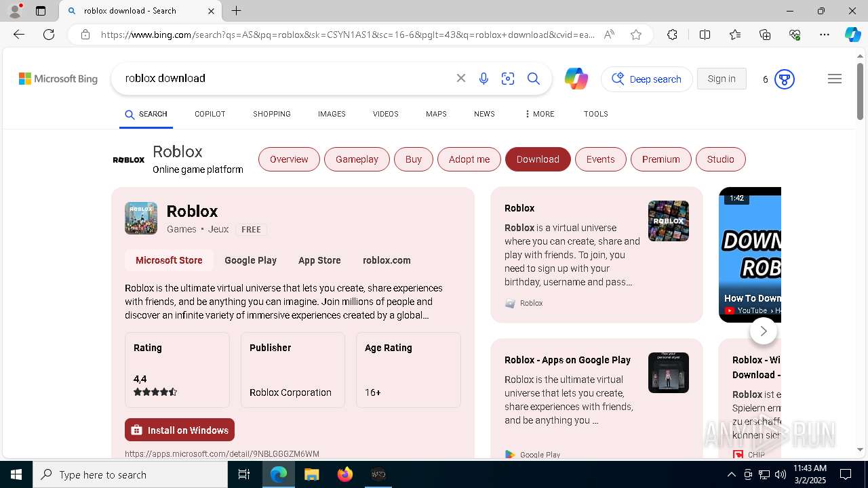This screenshot has width=868, height=488.
Task: Open visual search camera icon
Action: pyautogui.click(x=508, y=79)
